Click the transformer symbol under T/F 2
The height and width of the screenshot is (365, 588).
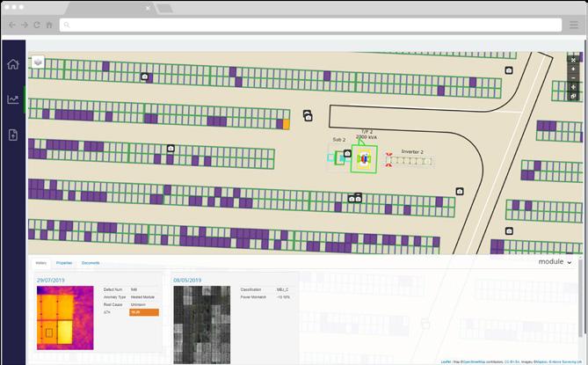[364, 159]
